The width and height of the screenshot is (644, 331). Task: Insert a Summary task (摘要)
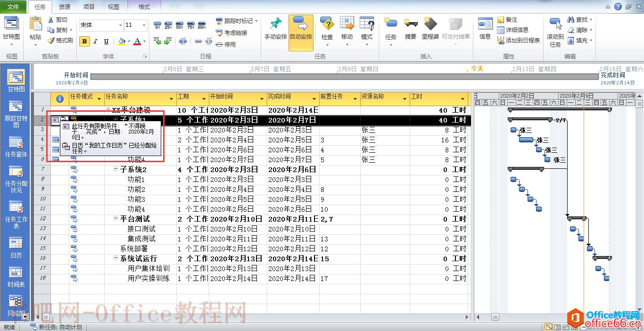coord(411,28)
